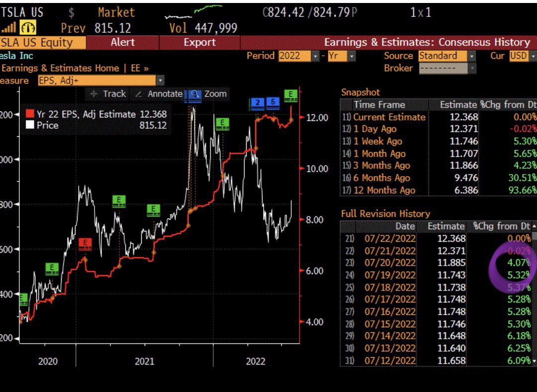The width and height of the screenshot is (537, 392).
Task: Select the 1 Week Ago row
Action: coord(439,141)
